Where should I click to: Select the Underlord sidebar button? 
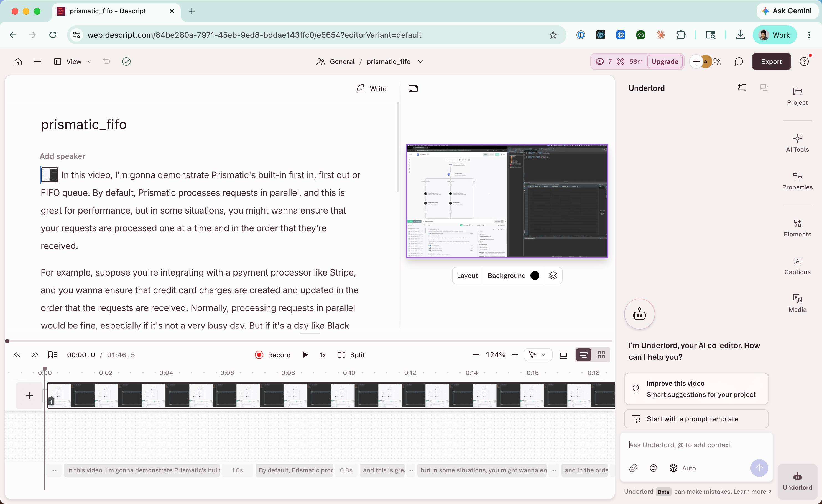coord(797,481)
